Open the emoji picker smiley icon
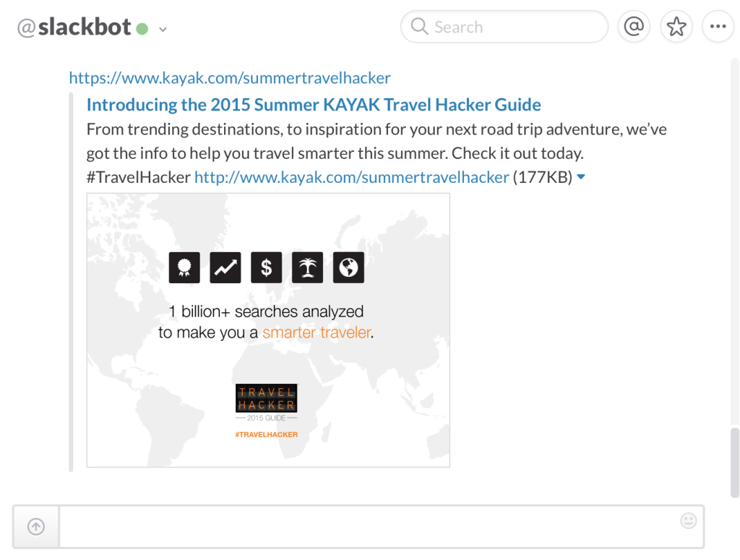The image size is (740, 560). (689, 520)
